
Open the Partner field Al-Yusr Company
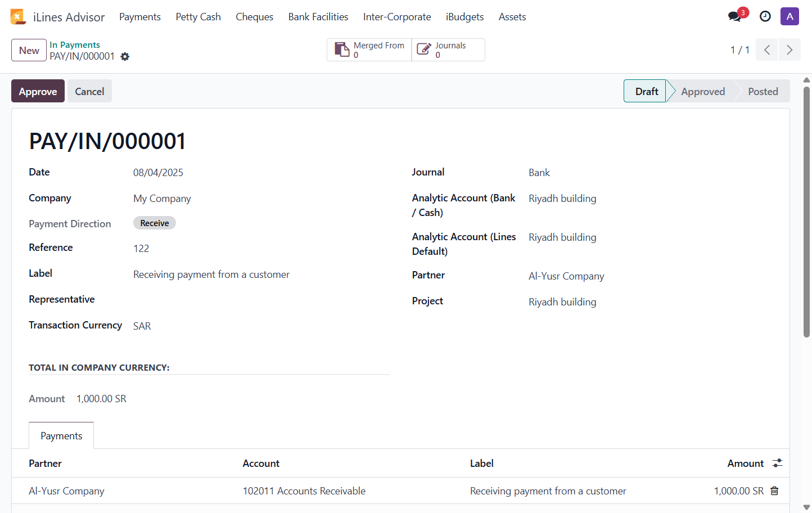pyautogui.click(x=566, y=276)
